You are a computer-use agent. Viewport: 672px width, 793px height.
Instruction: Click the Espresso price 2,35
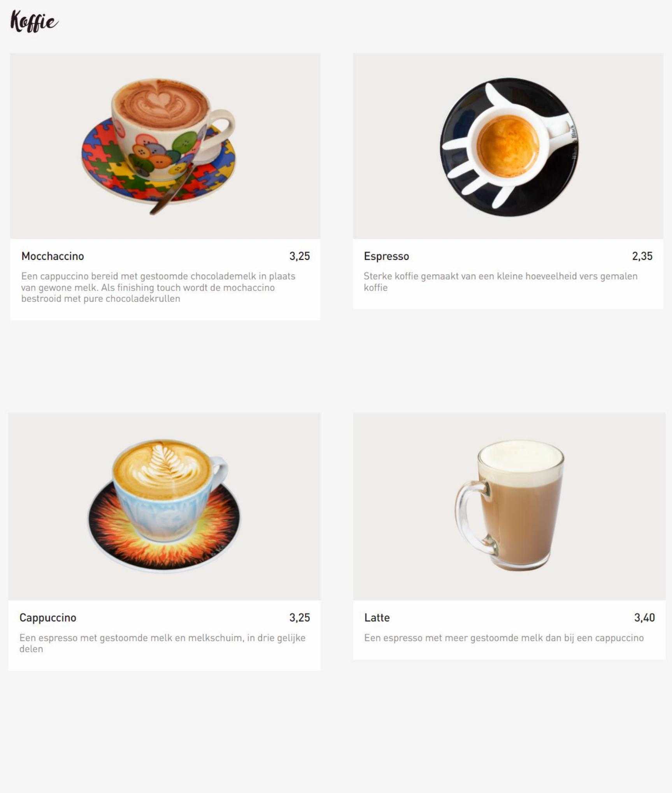(x=642, y=256)
